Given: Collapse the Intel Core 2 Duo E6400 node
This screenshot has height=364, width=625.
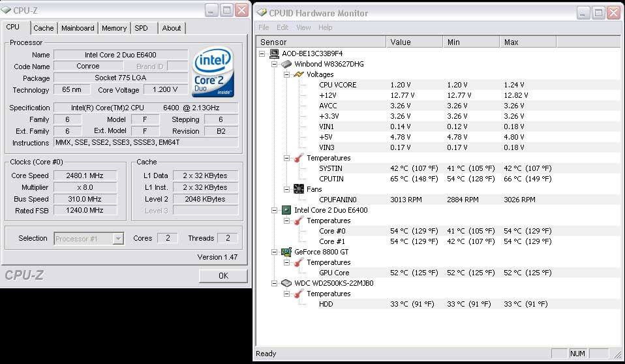Looking at the screenshot, I should pyautogui.click(x=274, y=210).
